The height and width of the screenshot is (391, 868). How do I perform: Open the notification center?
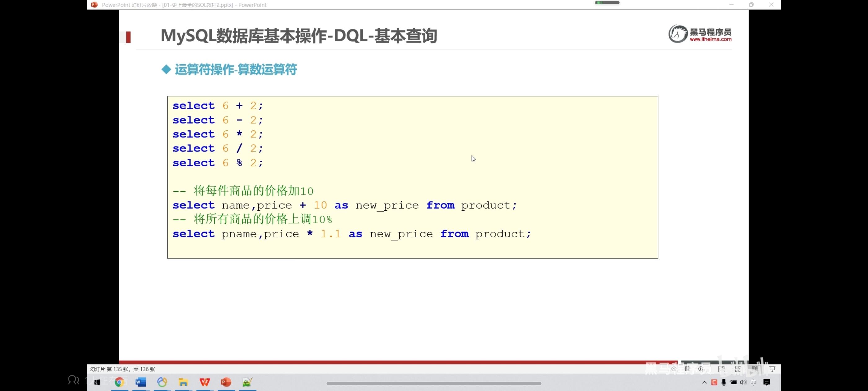coord(767,382)
